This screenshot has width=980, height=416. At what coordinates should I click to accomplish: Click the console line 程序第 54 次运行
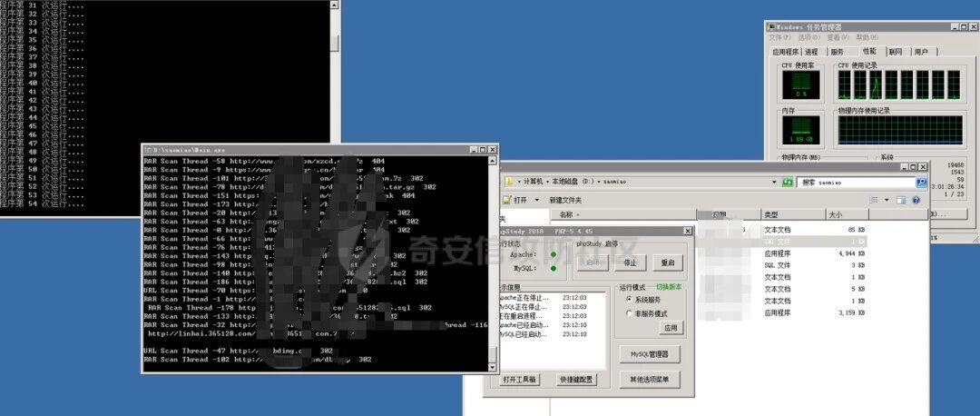pyautogui.click(x=42, y=204)
